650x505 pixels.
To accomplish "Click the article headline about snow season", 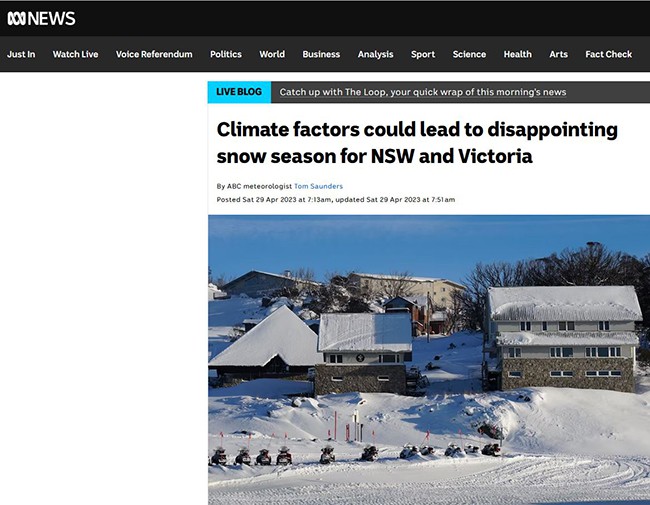I will coord(417,143).
